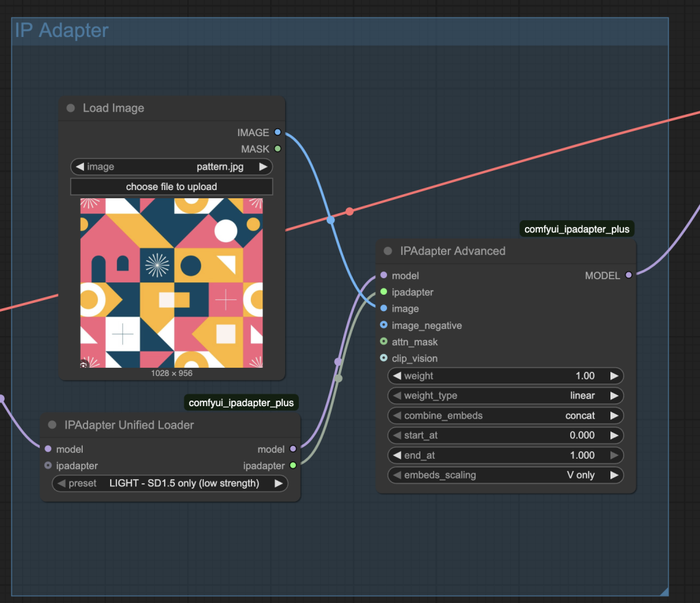The width and height of the screenshot is (700, 603).
Task: Open the image file selector showing pattern.jpg
Action: (x=172, y=167)
